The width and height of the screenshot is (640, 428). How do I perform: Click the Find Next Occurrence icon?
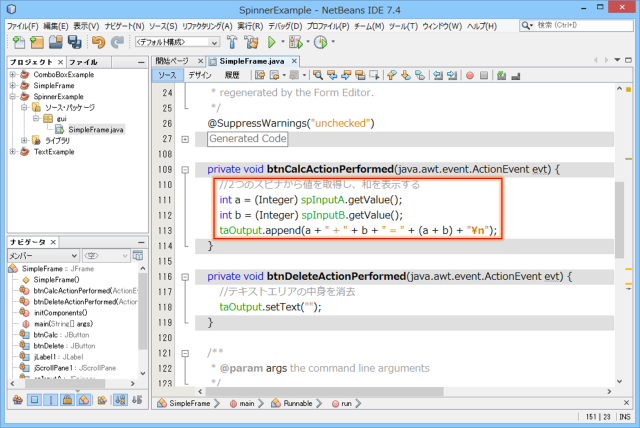pos(346,75)
